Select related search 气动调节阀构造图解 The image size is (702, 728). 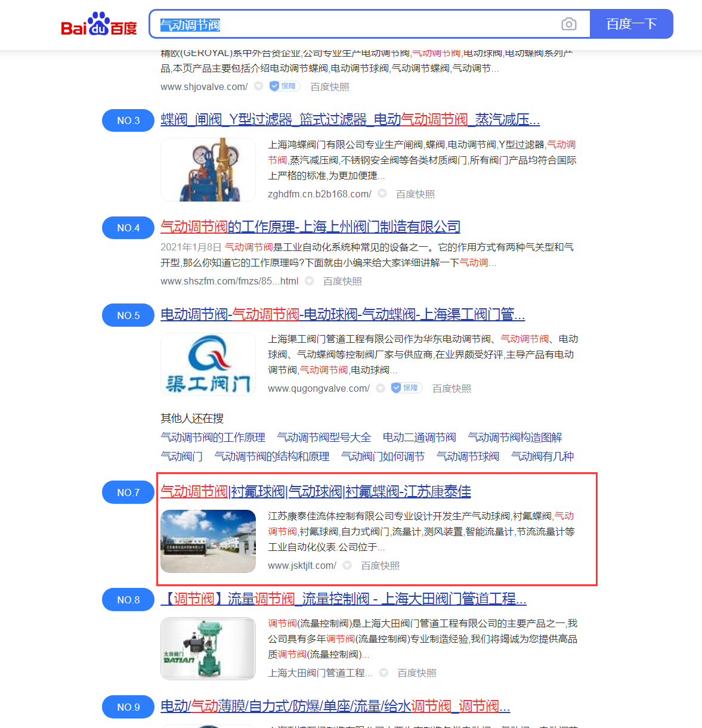pos(515,437)
